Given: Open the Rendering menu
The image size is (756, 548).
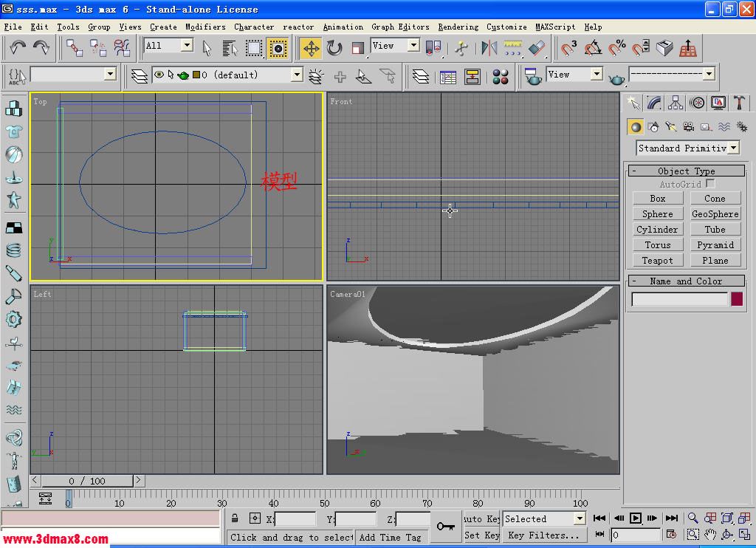Looking at the screenshot, I should pyautogui.click(x=458, y=27).
